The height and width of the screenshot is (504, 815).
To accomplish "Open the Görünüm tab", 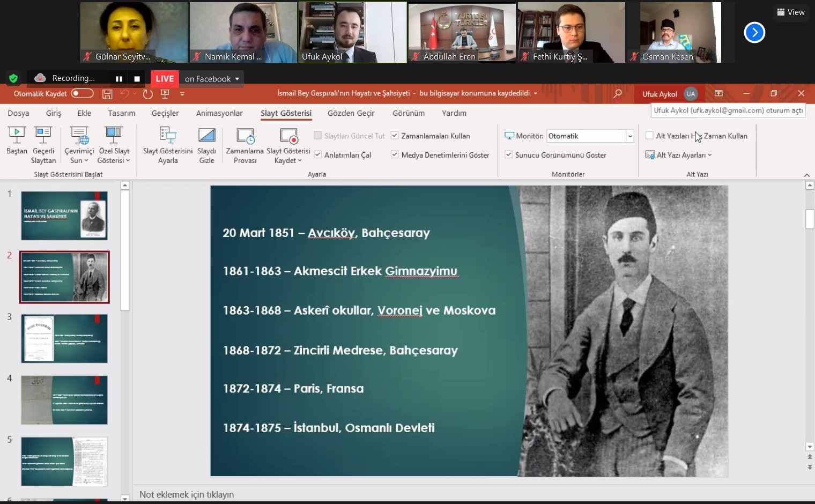I will coord(409,113).
